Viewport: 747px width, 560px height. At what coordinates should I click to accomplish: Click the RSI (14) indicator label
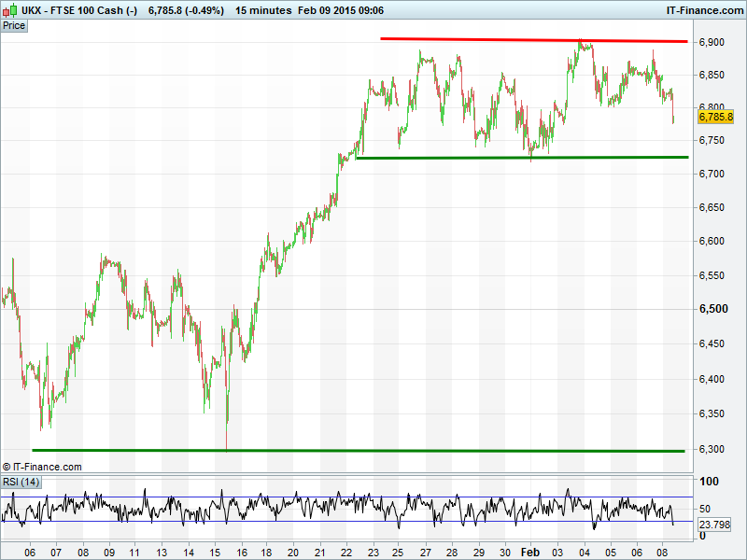coord(21,482)
